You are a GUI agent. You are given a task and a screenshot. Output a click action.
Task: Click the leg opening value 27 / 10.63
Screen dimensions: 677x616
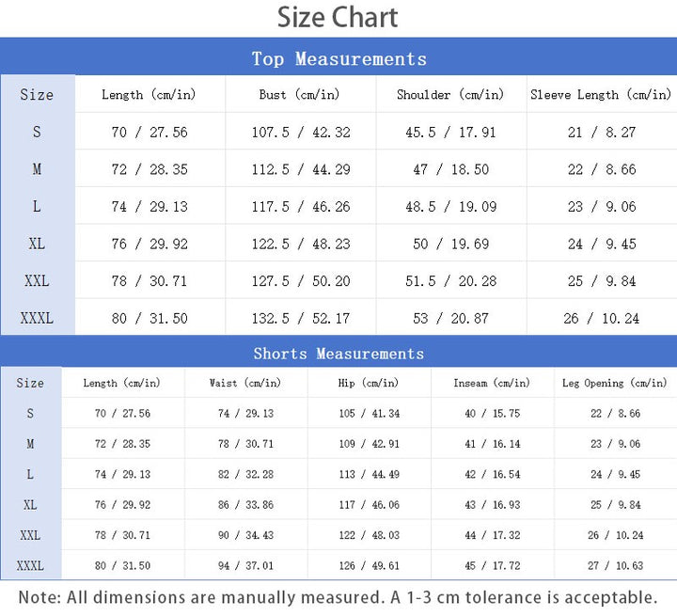coord(615,565)
